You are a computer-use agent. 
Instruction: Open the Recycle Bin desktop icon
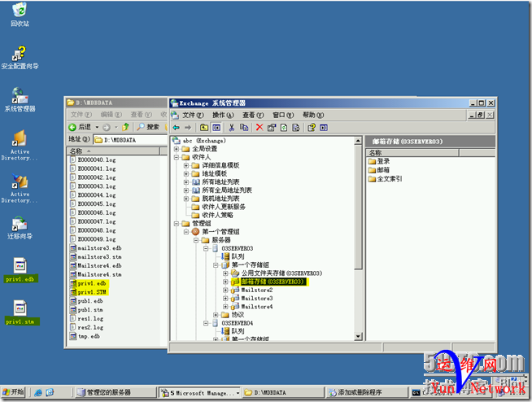[20, 15]
